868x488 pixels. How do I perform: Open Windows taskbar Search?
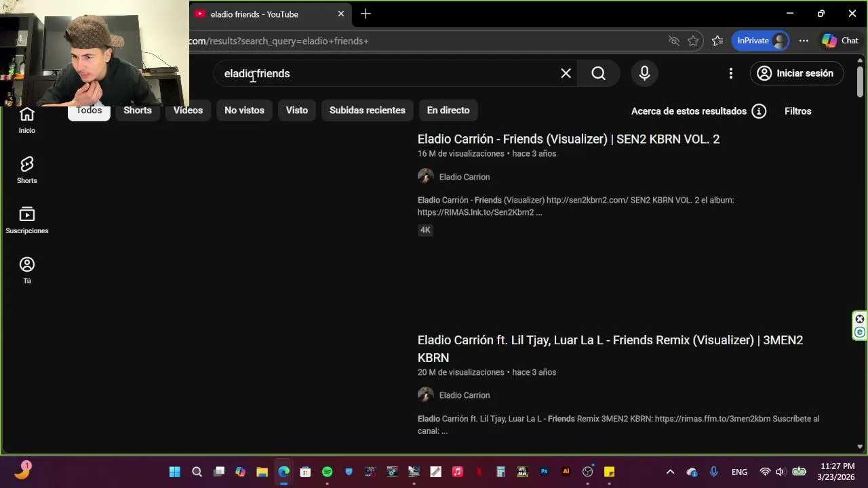tap(197, 472)
